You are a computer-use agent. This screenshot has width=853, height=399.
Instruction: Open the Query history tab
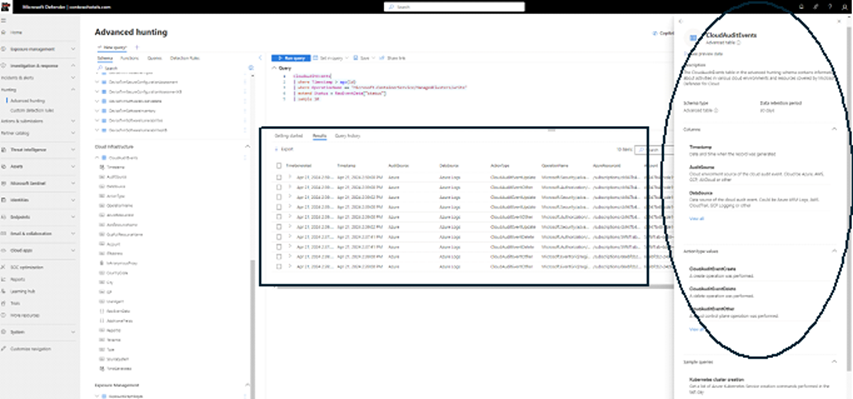[347, 136]
